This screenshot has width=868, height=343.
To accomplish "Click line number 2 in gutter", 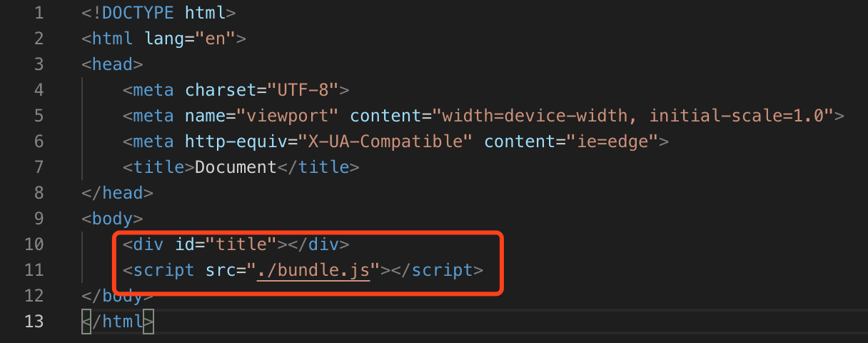I will pyautogui.click(x=38, y=39).
